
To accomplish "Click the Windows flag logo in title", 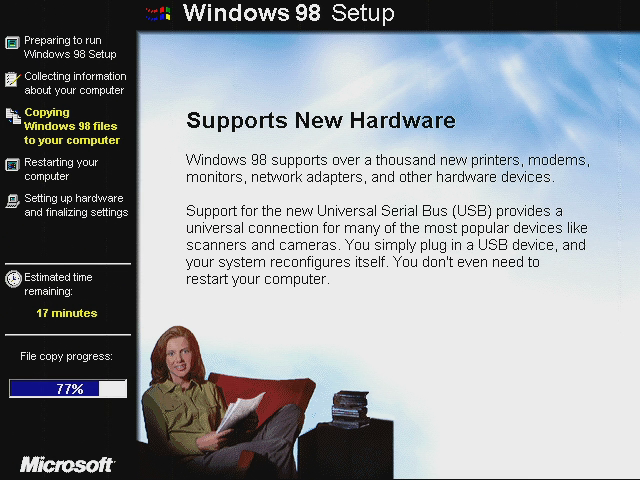I will 158,14.
